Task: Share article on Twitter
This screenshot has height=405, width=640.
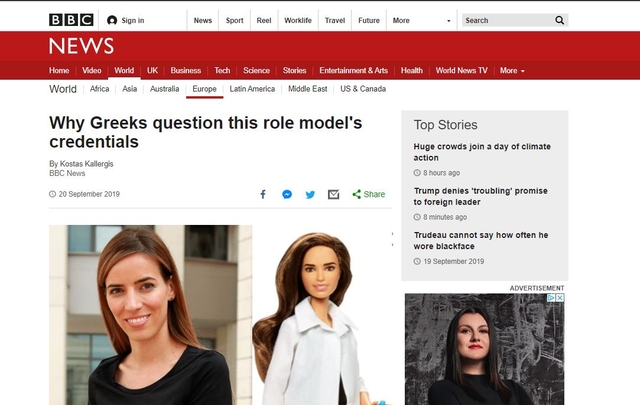Action: 310,194
